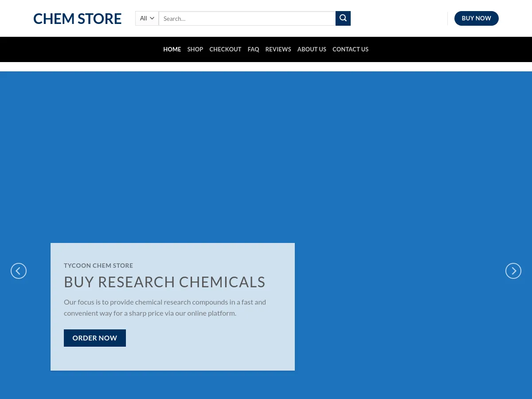Click the magnifying glass search submit icon
532x399 pixels.
[x=343, y=18]
